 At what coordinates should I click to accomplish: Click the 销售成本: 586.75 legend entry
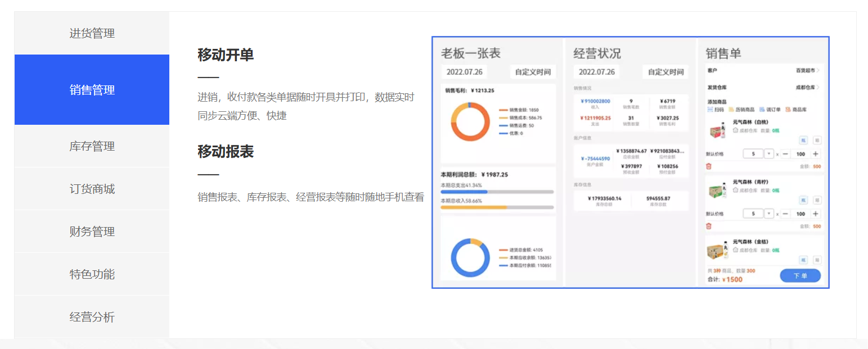point(520,118)
